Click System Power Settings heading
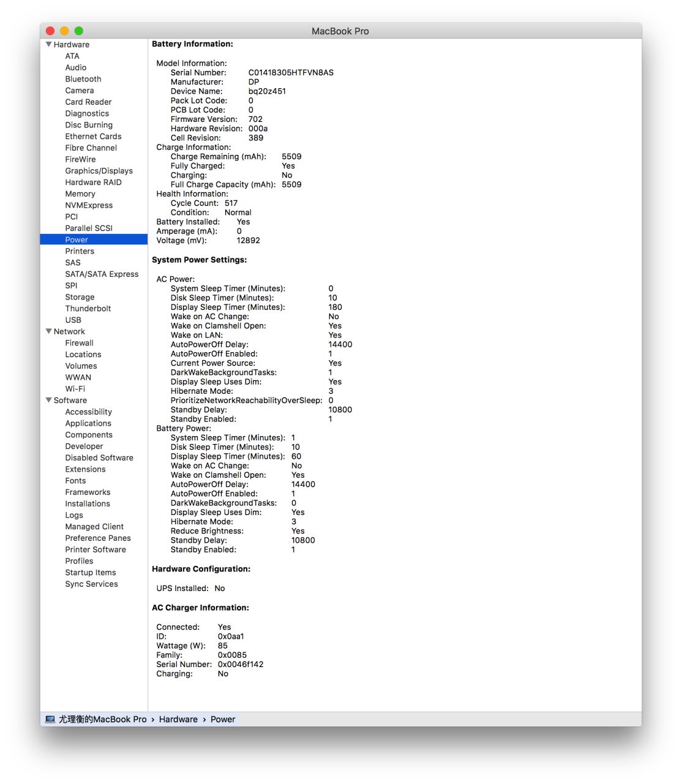 [x=199, y=260]
